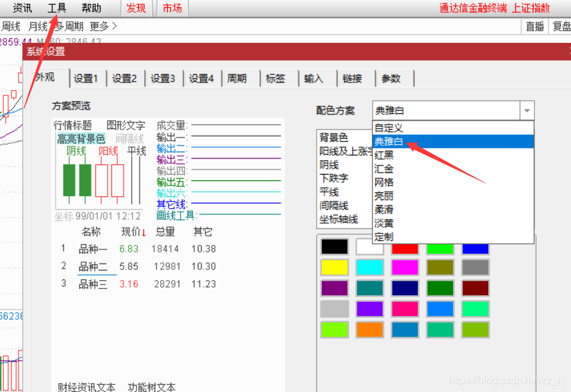Pick the yellow color swatch
571x392 pixels.
(335, 267)
